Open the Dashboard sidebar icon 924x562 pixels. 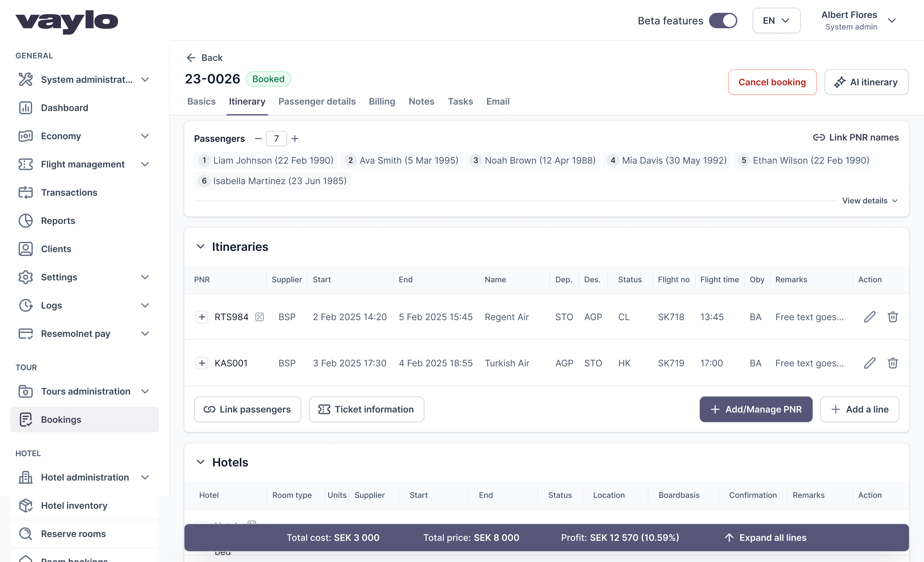[25, 107]
